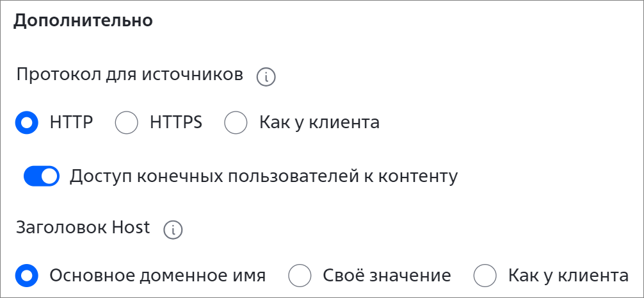Choose the HTTPS radio circle

[127, 122]
